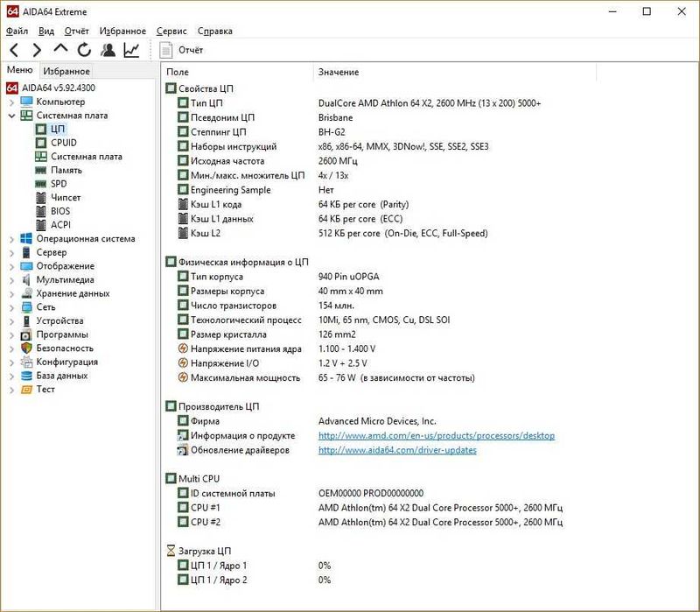Open the Отчёт menu in menu bar
The width and height of the screenshot is (700, 612).
[x=76, y=31]
